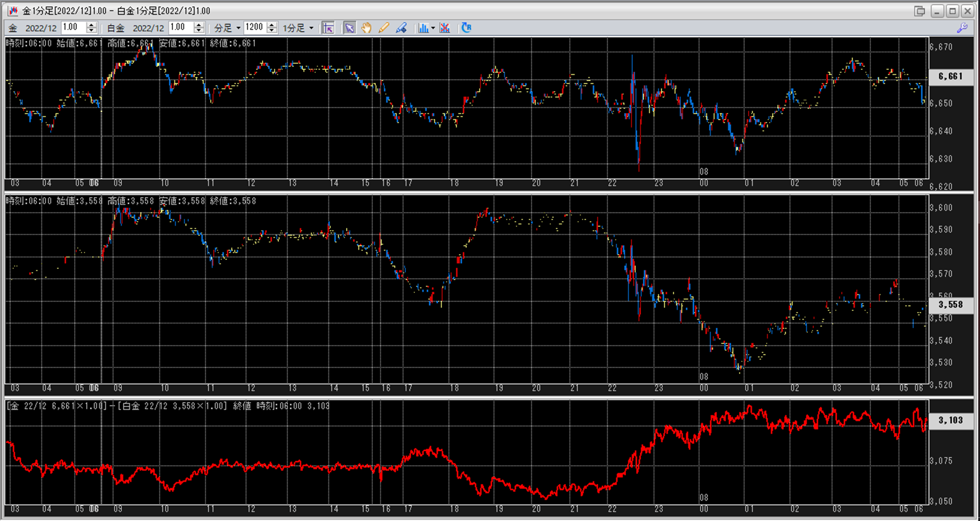980x521 pixels.
Task: Click the 金 symbol label in toolbar
Action: (13, 28)
